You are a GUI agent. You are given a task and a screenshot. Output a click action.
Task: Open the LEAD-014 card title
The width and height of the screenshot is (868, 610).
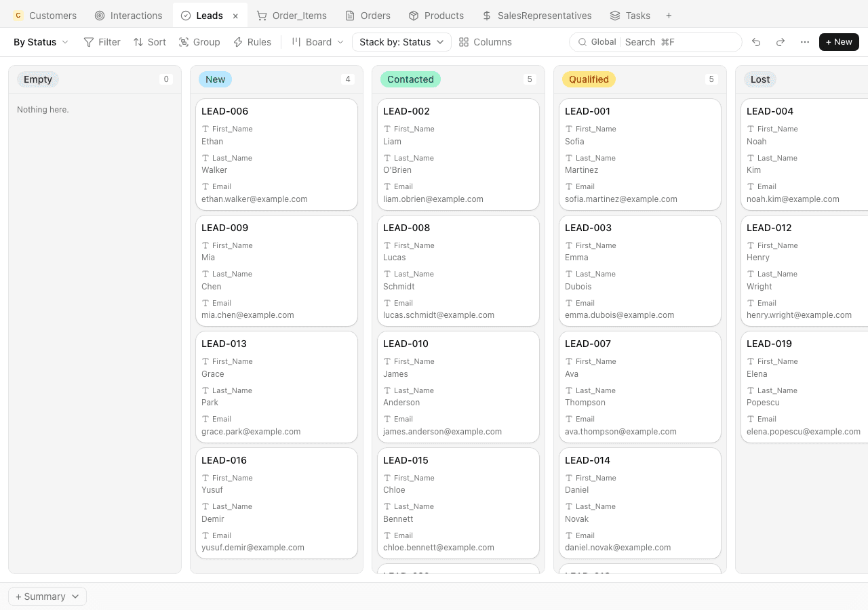click(587, 460)
